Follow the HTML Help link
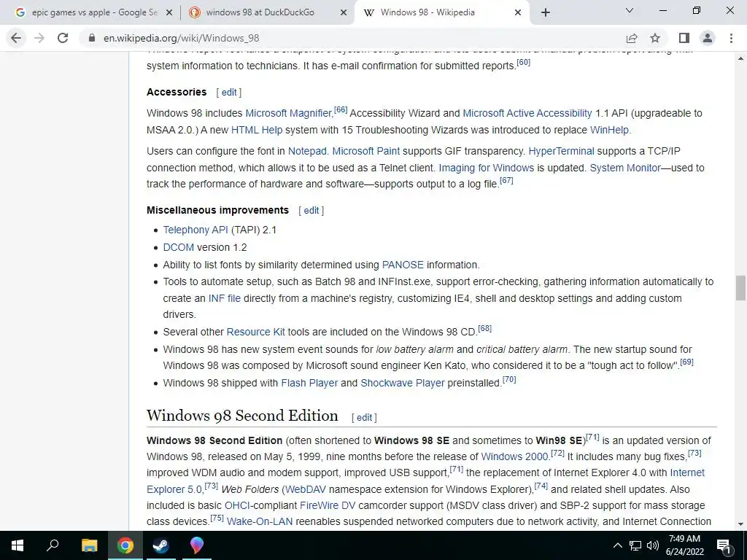This screenshot has width=747, height=560. [257, 130]
